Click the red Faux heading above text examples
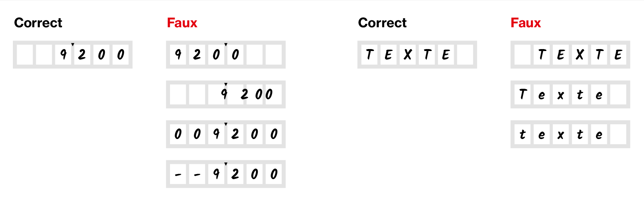Image resolution: width=644 pixels, height=213 pixels. point(525,23)
